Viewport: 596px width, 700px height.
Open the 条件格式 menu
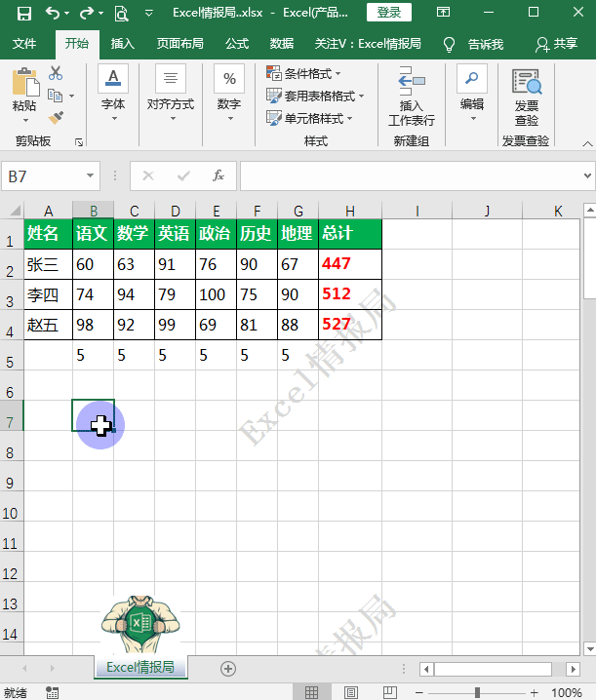click(x=303, y=73)
